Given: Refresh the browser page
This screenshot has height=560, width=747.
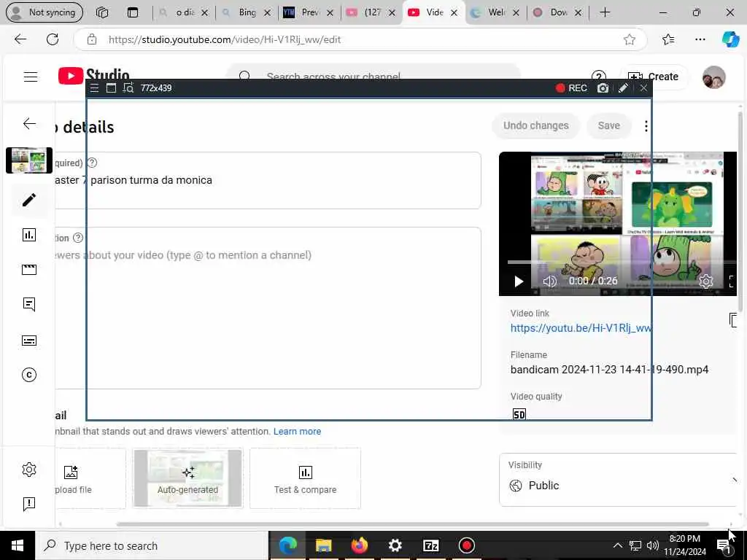Looking at the screenshot, I should point(53,39).
